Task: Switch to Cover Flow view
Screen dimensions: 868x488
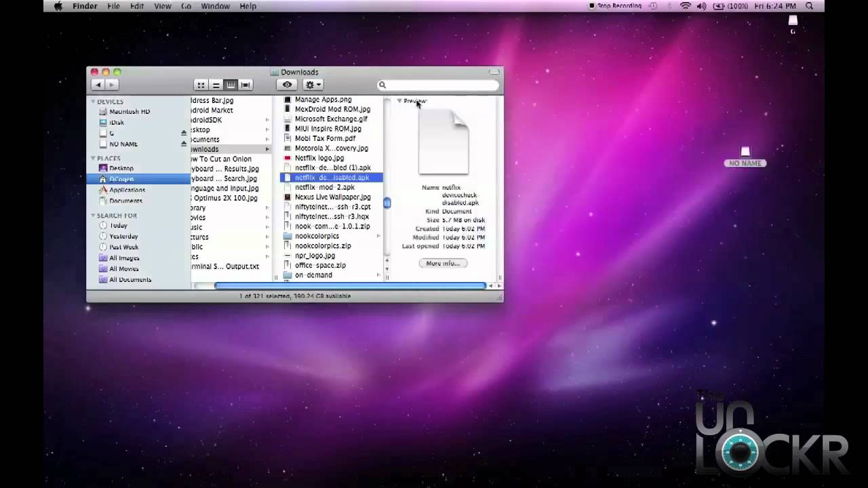Action: tap(245, 85)
